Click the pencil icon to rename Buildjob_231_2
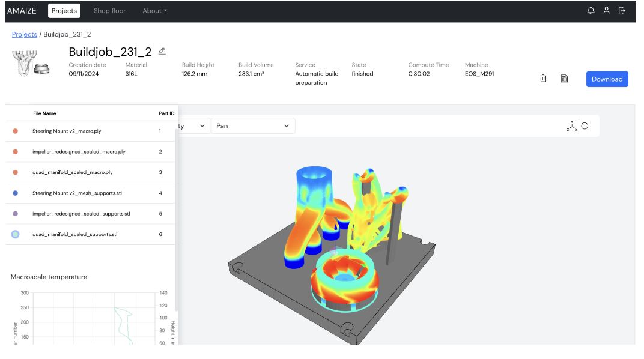 [x=162, y=52]
